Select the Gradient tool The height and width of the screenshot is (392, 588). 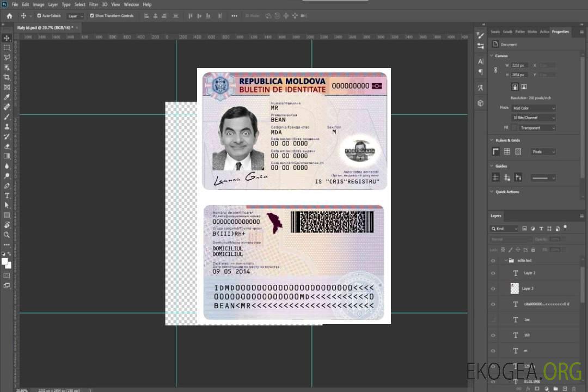tap(7, 156)
